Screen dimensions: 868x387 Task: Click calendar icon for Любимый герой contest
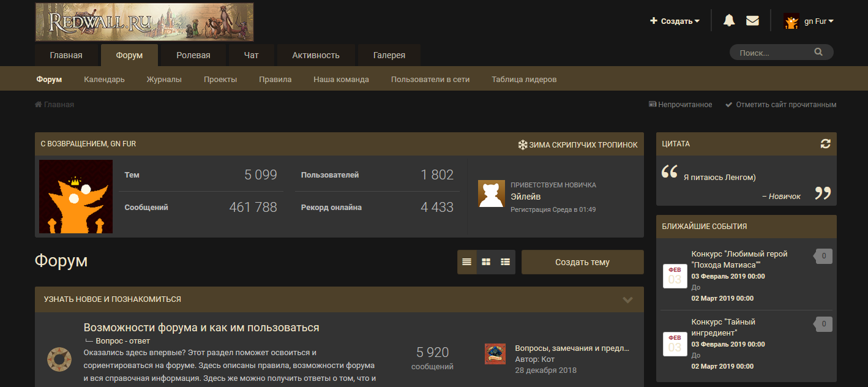coord(675,276)
